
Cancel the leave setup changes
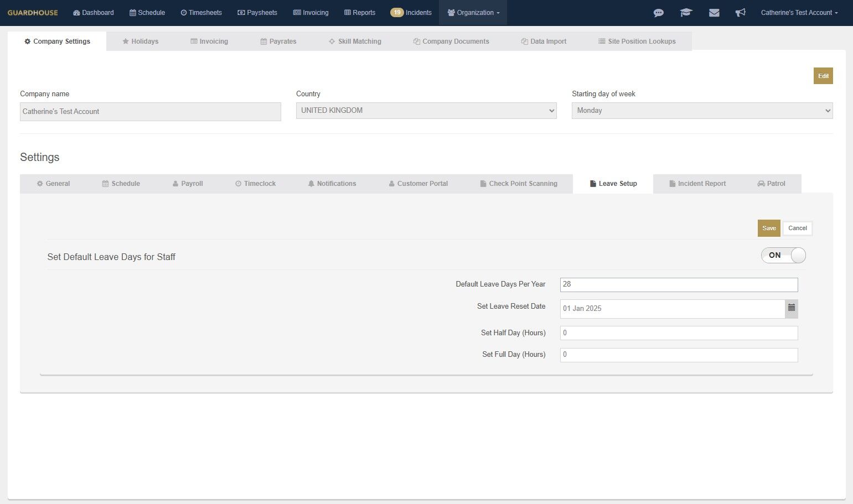798,228
